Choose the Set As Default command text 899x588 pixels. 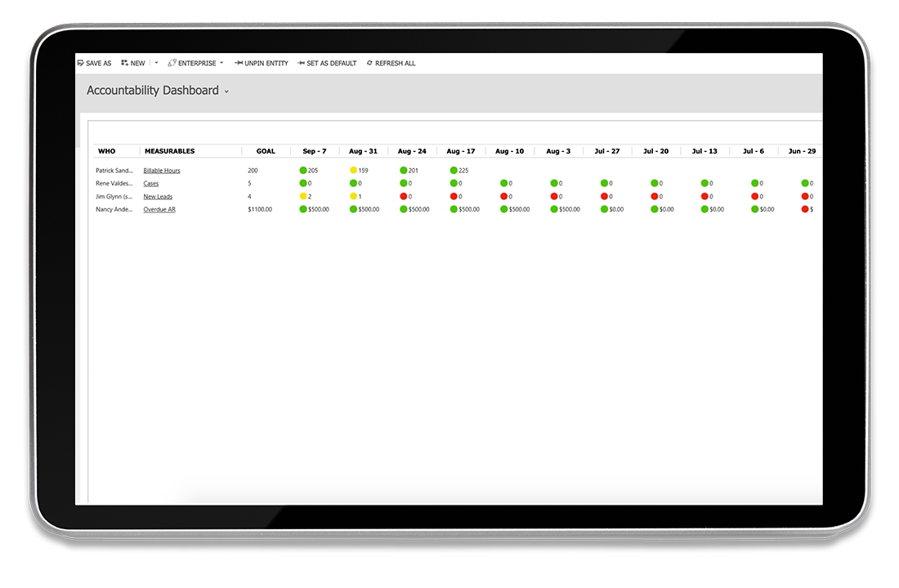[331, 64]
